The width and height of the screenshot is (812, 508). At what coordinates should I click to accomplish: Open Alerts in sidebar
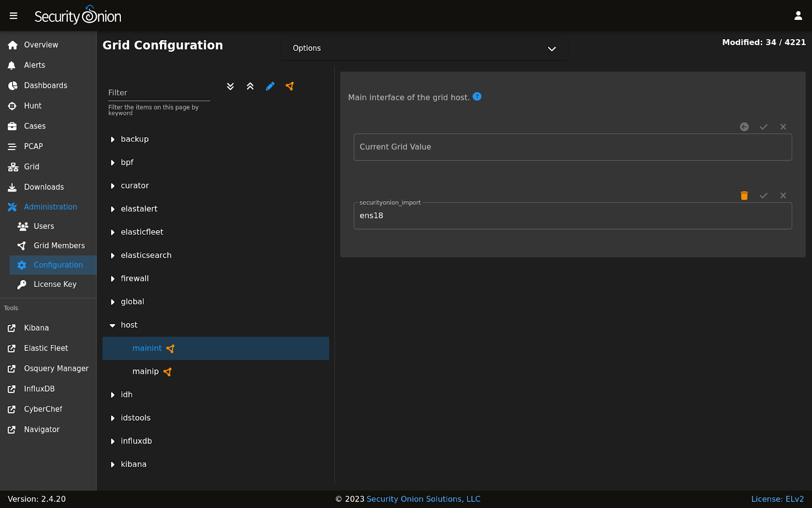pyautogui.click(x=48, y=65)
